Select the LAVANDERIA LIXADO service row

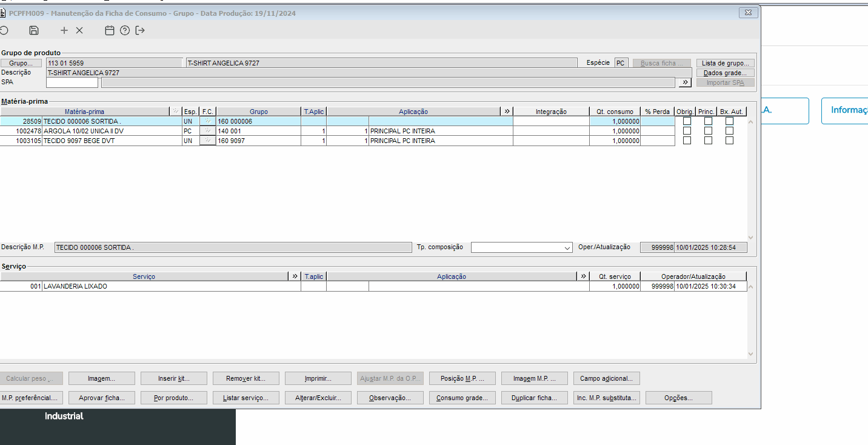pyautogui.click(x=373, y=286)
